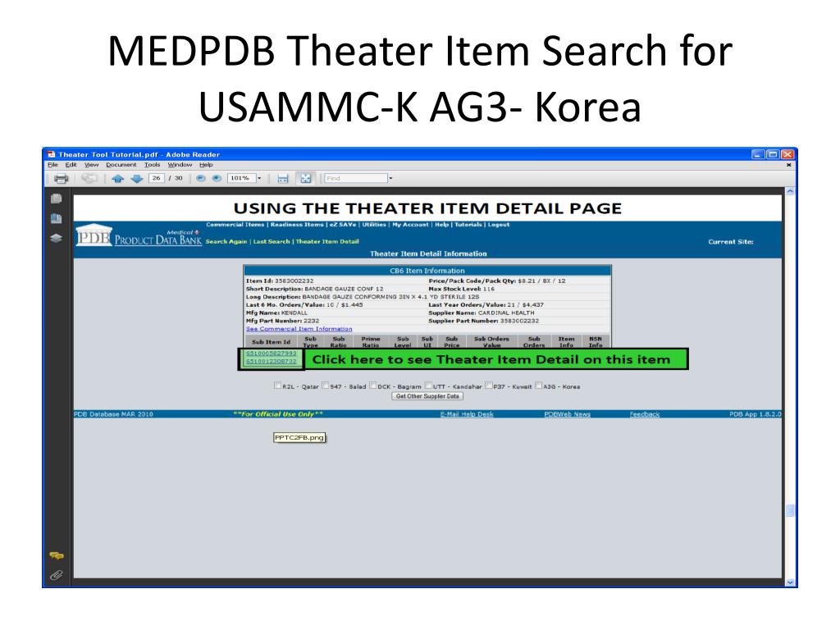Click eZ SAVe in top navigation
Viewport: 840px width, 630px height.
(x=343, y=225)
